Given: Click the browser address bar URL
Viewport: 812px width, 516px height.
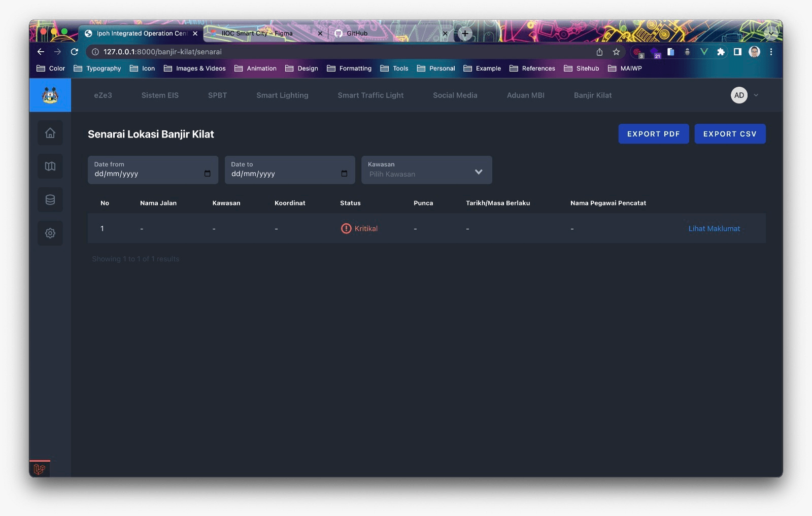Looking at the screenshot, I should 162,52.
